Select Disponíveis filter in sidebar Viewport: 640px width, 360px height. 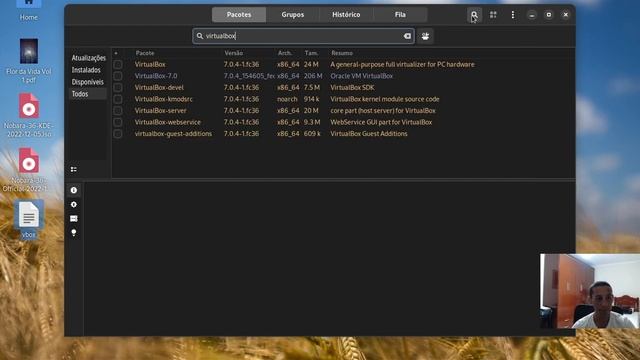88,82
